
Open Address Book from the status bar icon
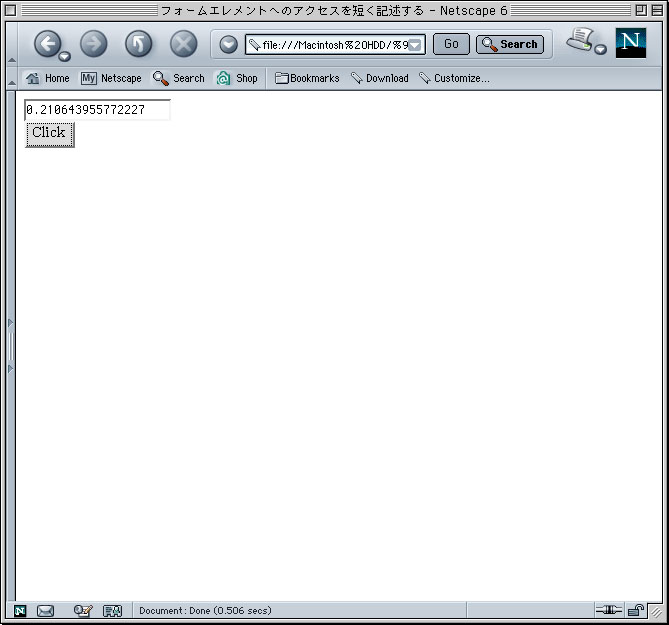[113, 611]
